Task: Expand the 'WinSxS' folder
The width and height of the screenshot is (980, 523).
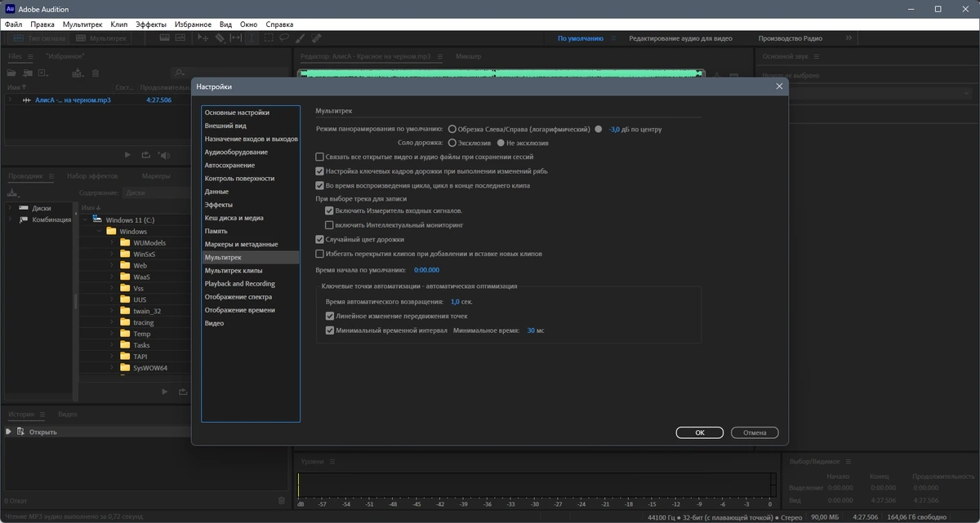Action: (x=114, y=254)
